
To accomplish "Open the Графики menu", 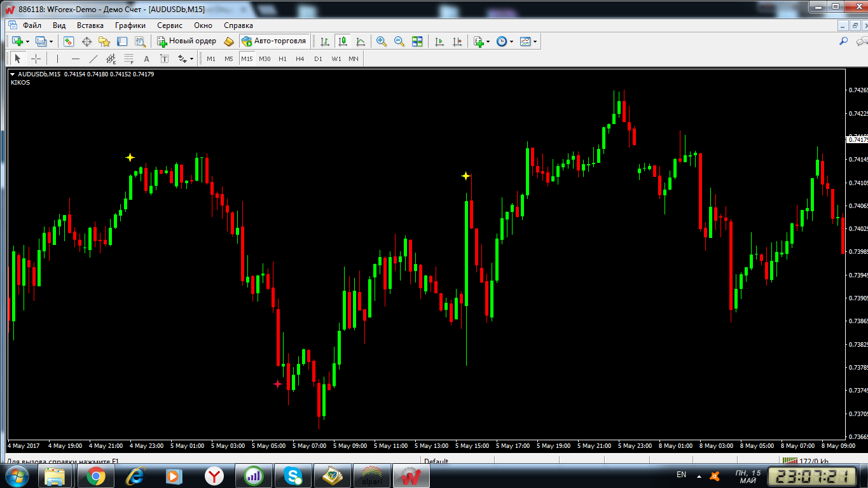I will click(130, 25).
